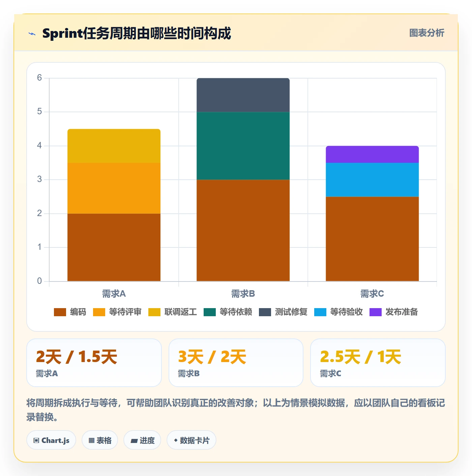Click the bar icon in 进度 chip
Screen dimensions: 472x476
coord(134,441)
